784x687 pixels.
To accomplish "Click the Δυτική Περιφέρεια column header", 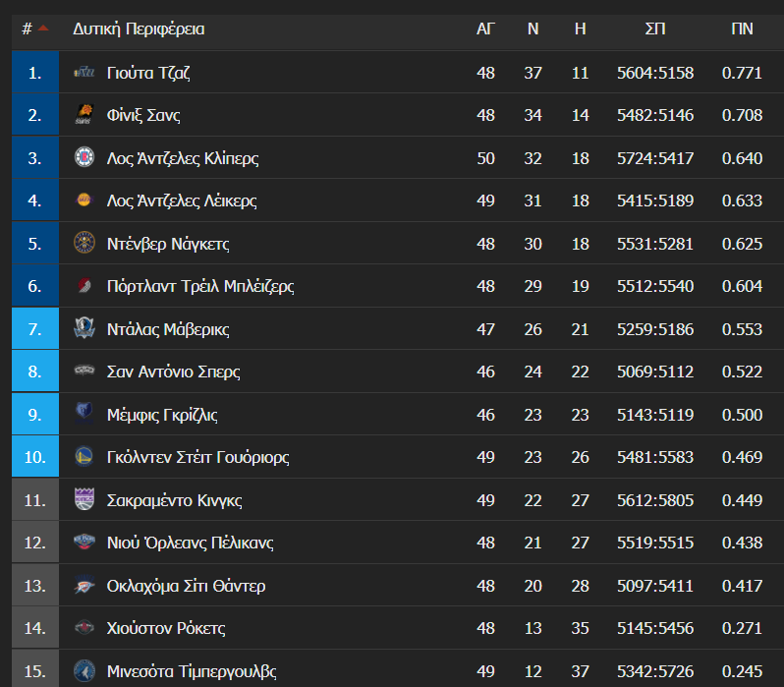I will [139, 29].
